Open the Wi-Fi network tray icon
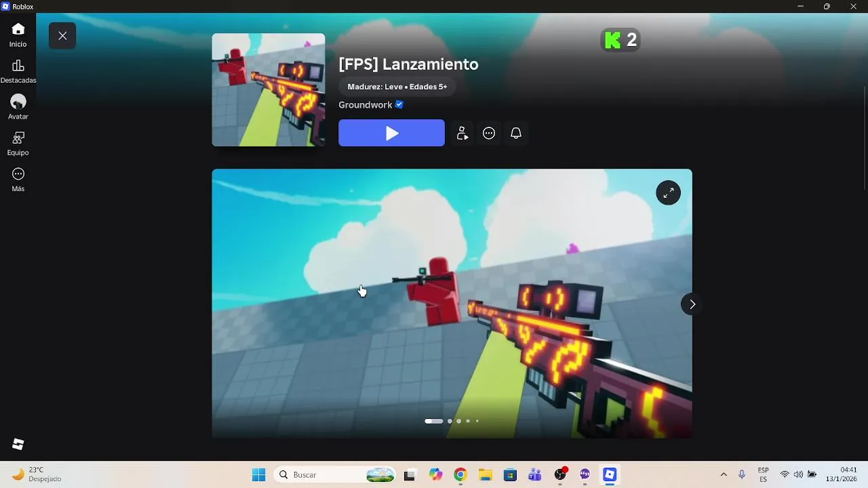868x488 pixels. point(785,474)
